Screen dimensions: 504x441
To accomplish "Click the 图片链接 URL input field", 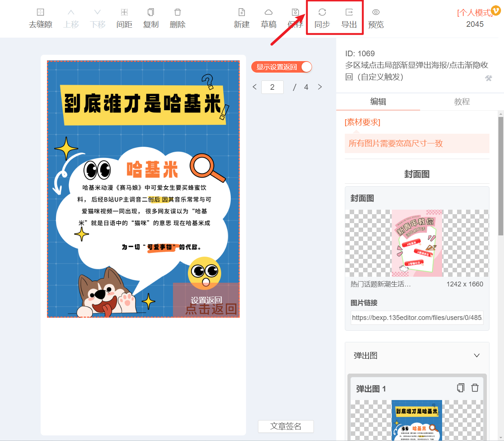I will click(x=417, y=318).
